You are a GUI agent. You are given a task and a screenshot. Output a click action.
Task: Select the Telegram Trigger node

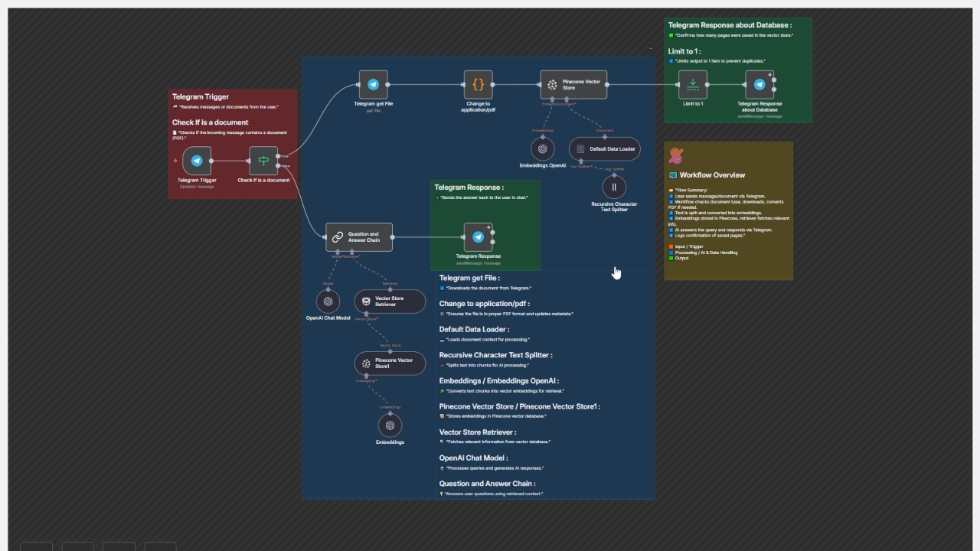197,161
